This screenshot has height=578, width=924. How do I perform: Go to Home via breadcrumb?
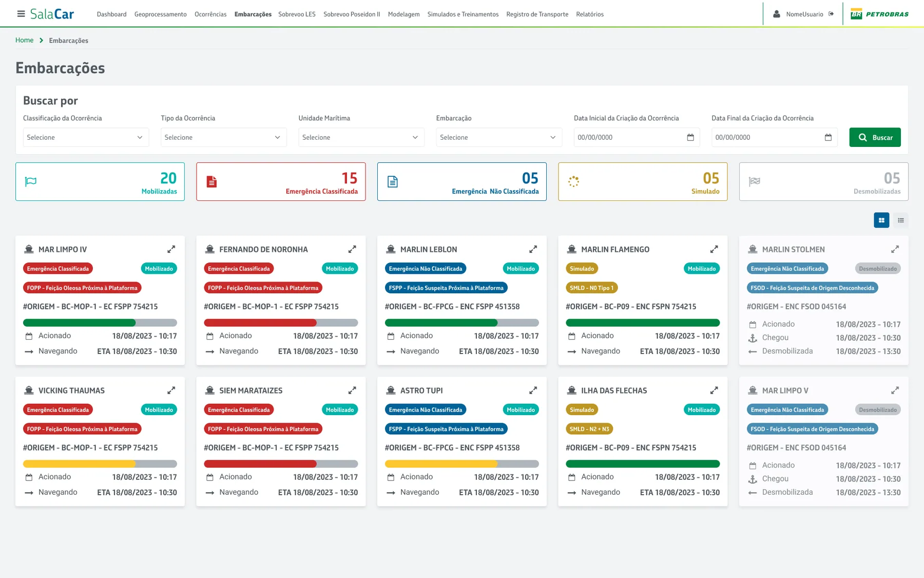click(24, 40)
